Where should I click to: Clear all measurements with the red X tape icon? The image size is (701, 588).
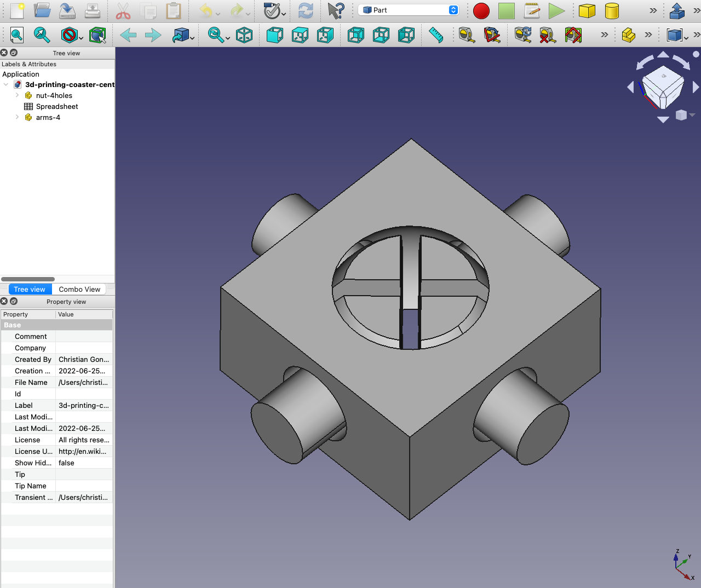pos(548,36)
